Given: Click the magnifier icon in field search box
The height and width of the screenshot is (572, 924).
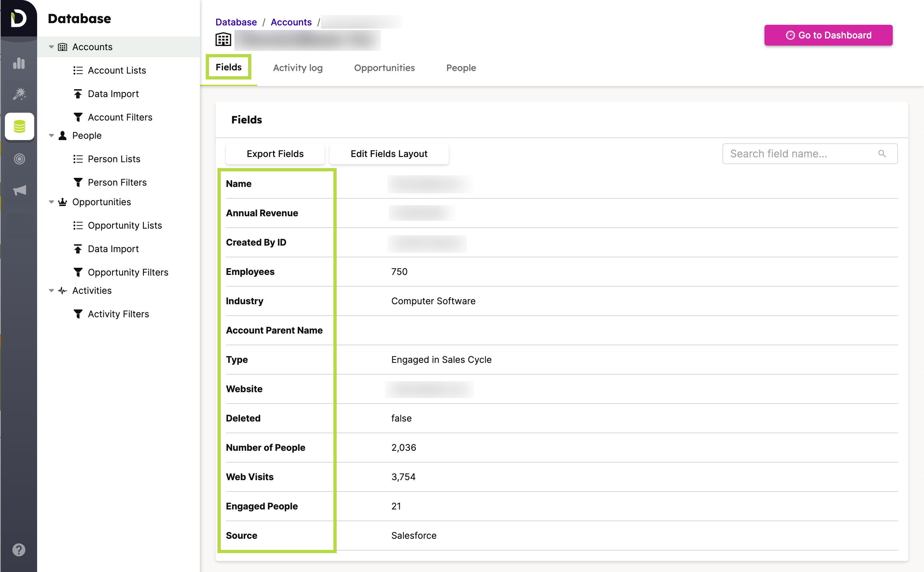Looking at the screenshot, I should click(x=882, y=154).
